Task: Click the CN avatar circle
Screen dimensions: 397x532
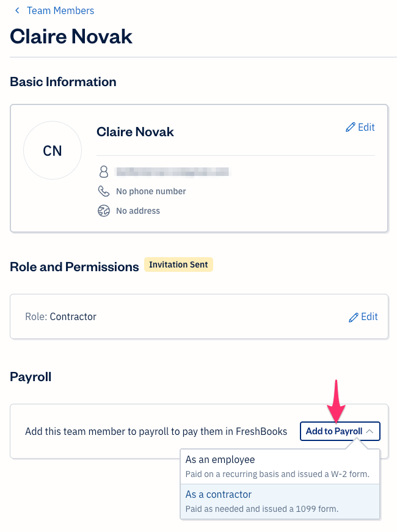Action: [53, 150]
